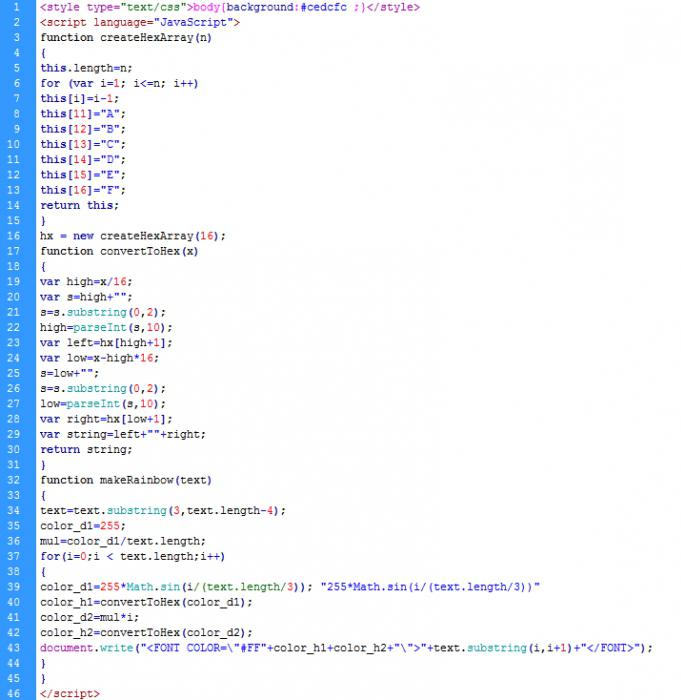Screen dimensions: 681x700
Task: Click 'for(i=0;i < text.length;i++)' line
Action: coord(133,557)
